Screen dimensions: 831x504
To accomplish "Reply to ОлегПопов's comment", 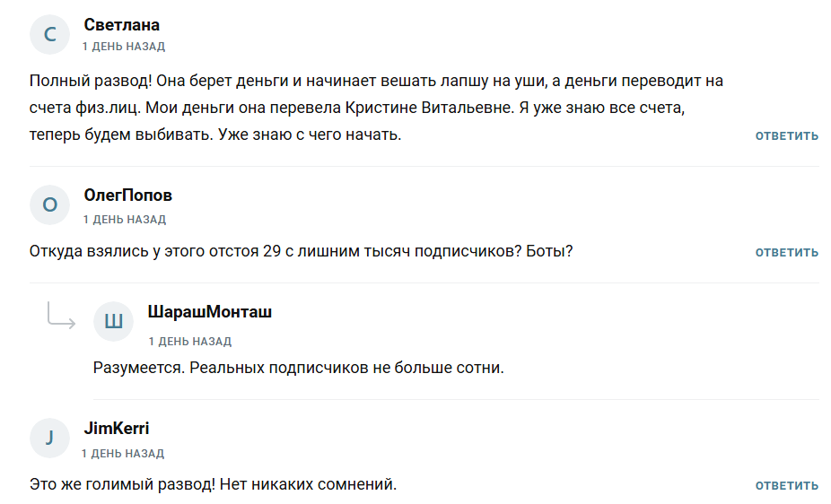I will [x=786, y=253].
